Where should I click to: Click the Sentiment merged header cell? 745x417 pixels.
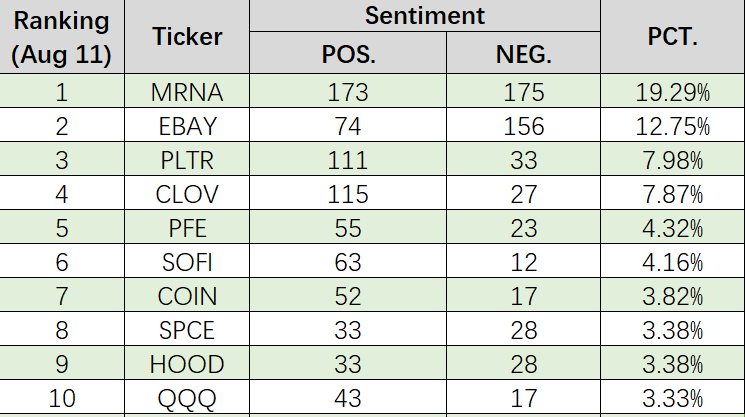pos(425,16)
